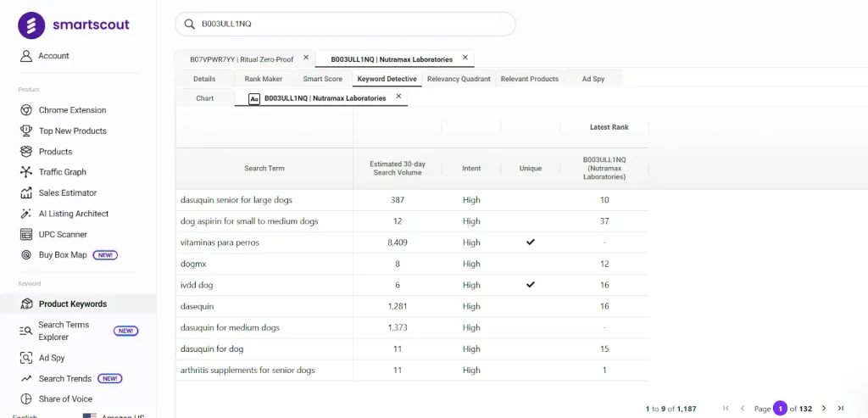Open the Share of Voice page
Viewport: 868px width, 418px height.
click(65, 399)
